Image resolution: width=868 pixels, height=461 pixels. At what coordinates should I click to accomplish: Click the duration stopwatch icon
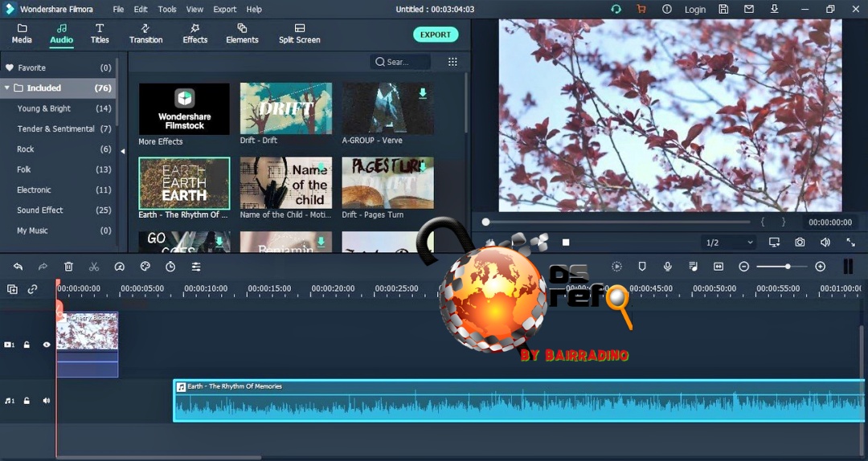tap(170, 267)
